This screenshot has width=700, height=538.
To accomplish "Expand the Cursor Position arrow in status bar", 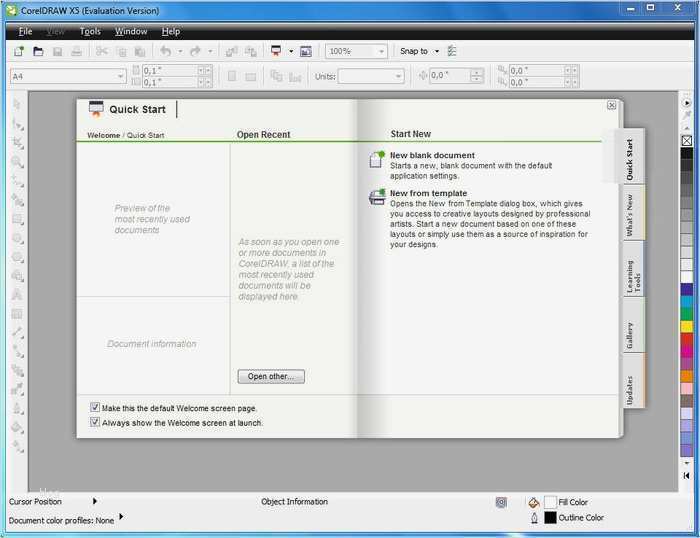I will [x=95, y=501].
